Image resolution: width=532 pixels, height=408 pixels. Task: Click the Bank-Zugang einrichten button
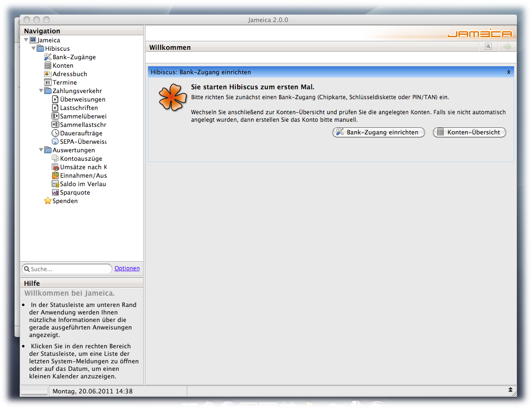378,132
